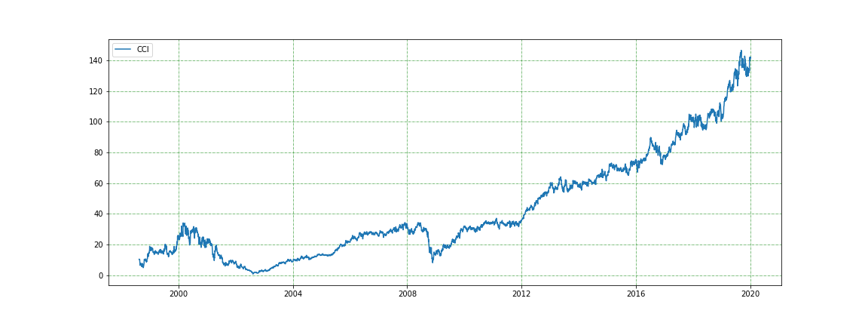868x326 pixels.
Task: Select the 2008 x-axis tick label
Action: coord(407,295)
